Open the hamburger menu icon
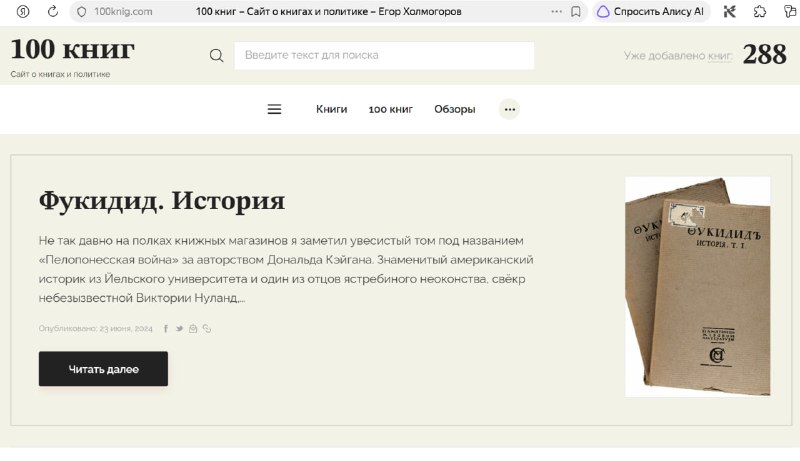Image resolution: width=800 pixels, height=461 pixels. [x=274, y=109]
